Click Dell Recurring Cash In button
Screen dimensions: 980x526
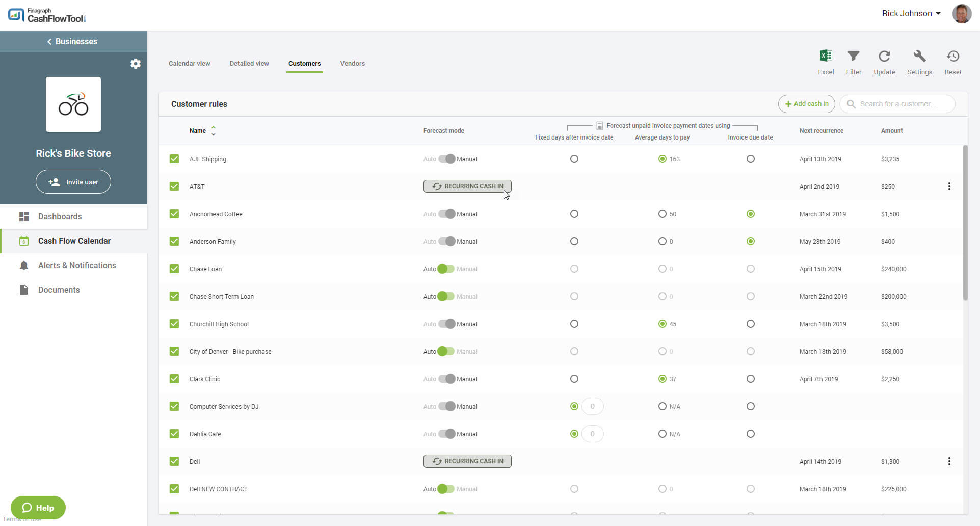point(467,461)
